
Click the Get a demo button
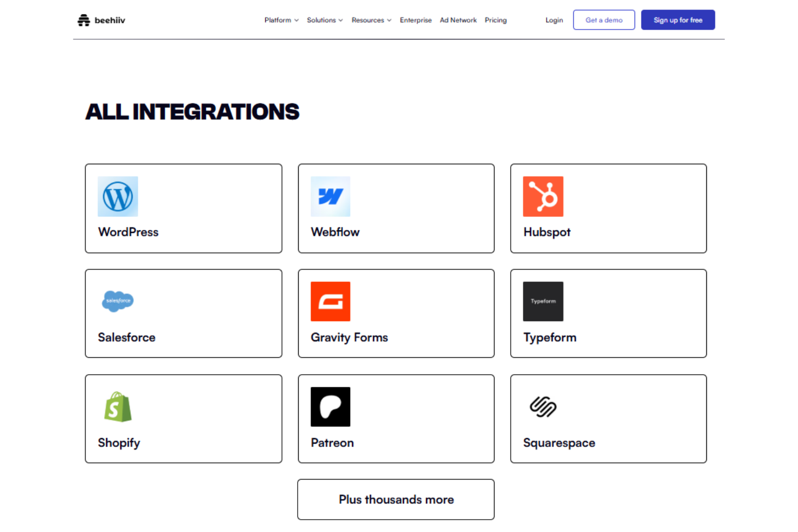click(x=604, y=19)
